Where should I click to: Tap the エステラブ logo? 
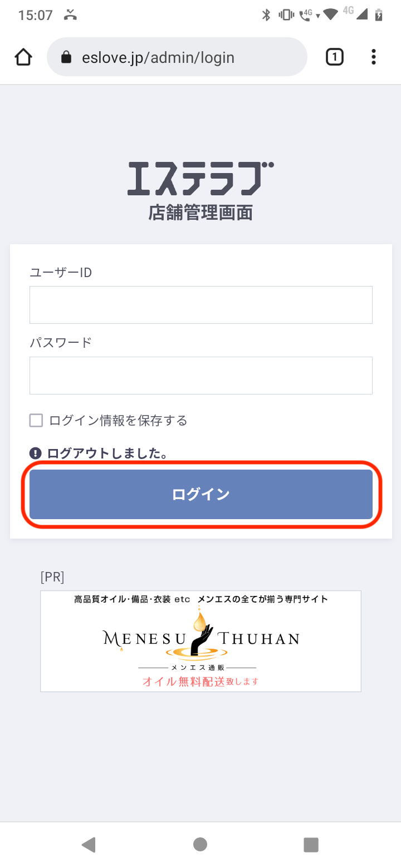200,178
